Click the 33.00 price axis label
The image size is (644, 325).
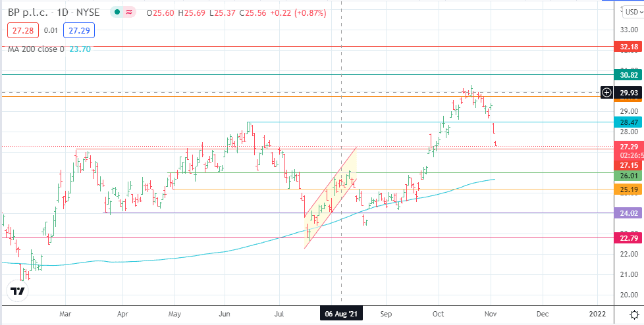pos(629,30)
